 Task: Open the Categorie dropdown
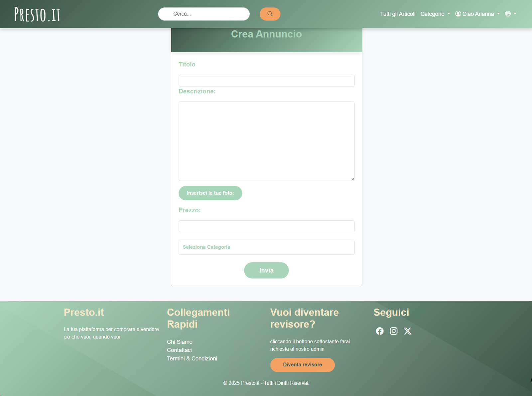[435, 14]
